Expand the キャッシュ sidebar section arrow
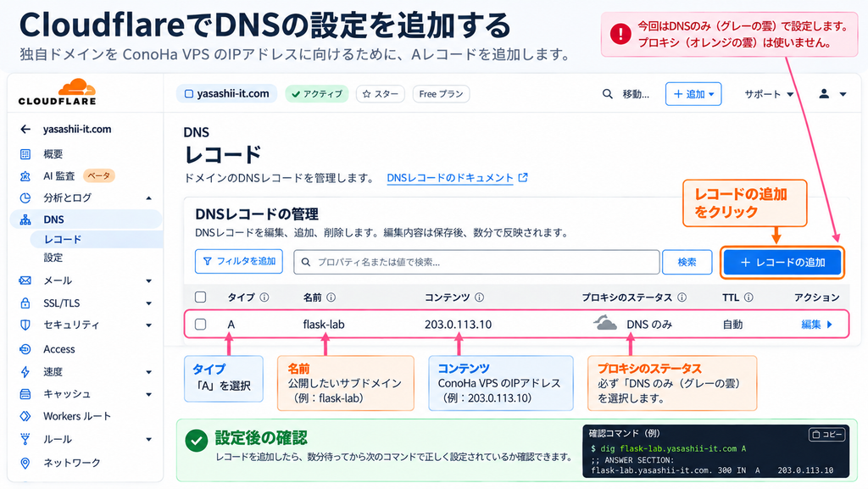This screenshot has height=489, width=868. point(148,394)
